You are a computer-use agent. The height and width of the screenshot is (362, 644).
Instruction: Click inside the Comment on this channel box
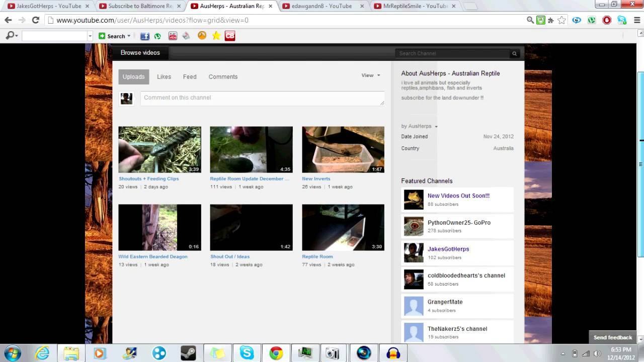[262, 98]
